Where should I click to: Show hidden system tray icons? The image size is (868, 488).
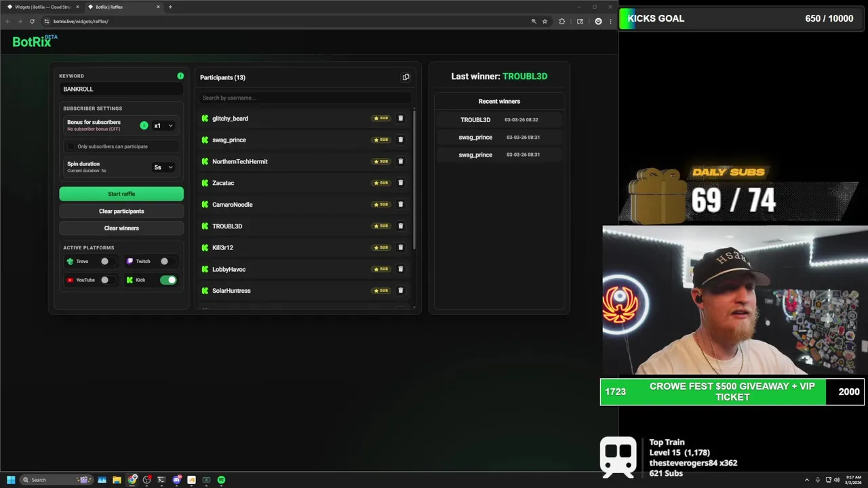(806, 480)
